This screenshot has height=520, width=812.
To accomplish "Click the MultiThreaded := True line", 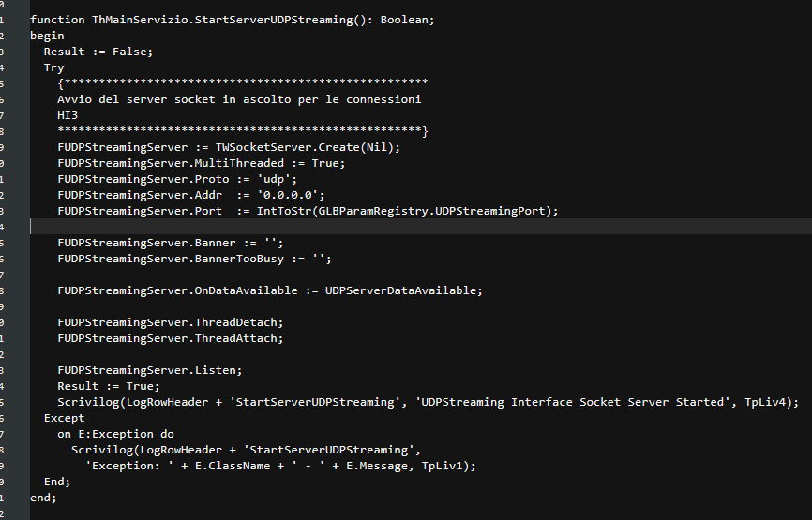I will 202,163.
